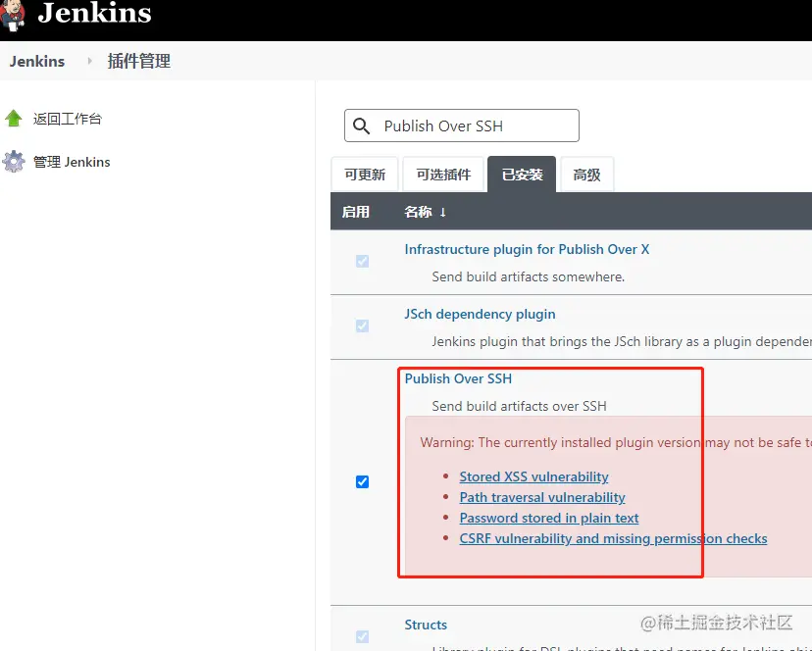
Task: Open Path traversal vulnerability advisory
Action: (542, 497)
